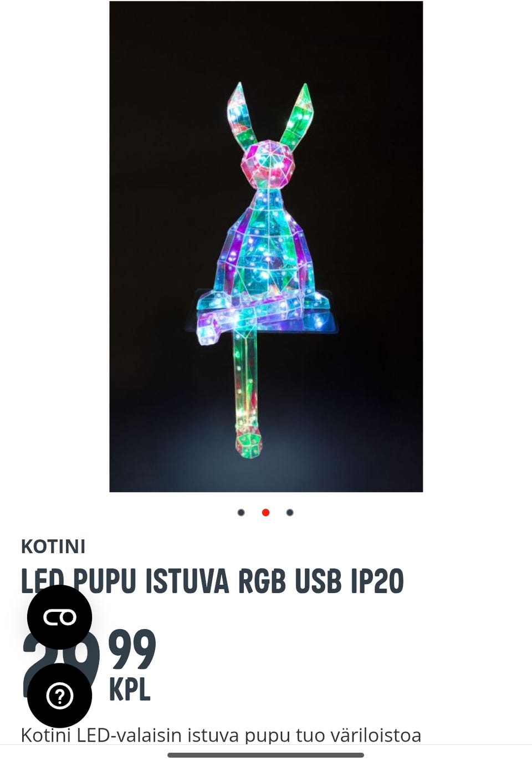532x766 pixels.
Task: Select the red active carousel dot
Action: 265,512
